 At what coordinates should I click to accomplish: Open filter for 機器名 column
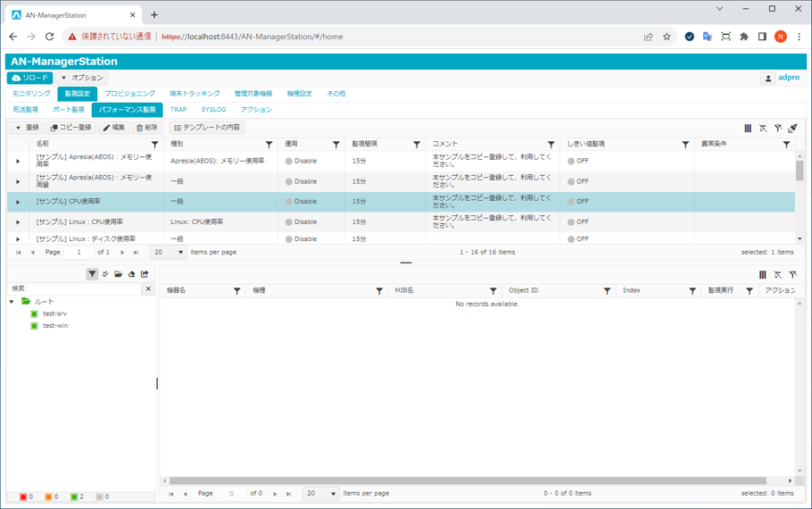tap(236, 291)
